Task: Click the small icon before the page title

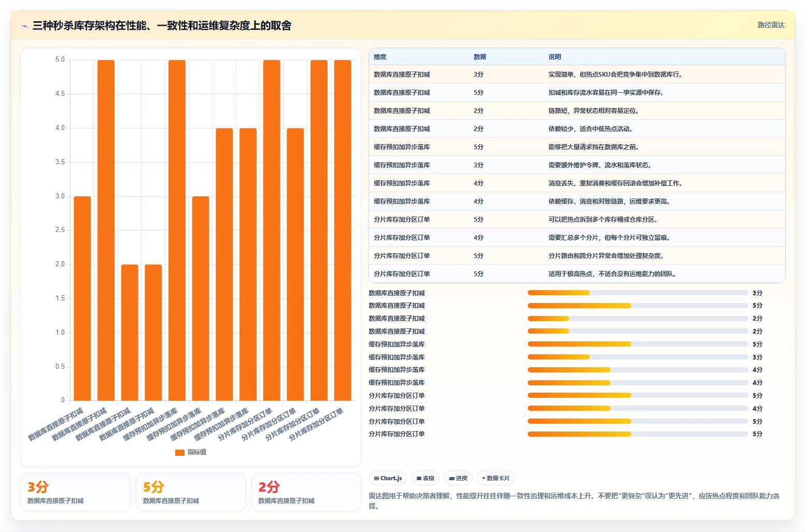Action: pos(24,26)
